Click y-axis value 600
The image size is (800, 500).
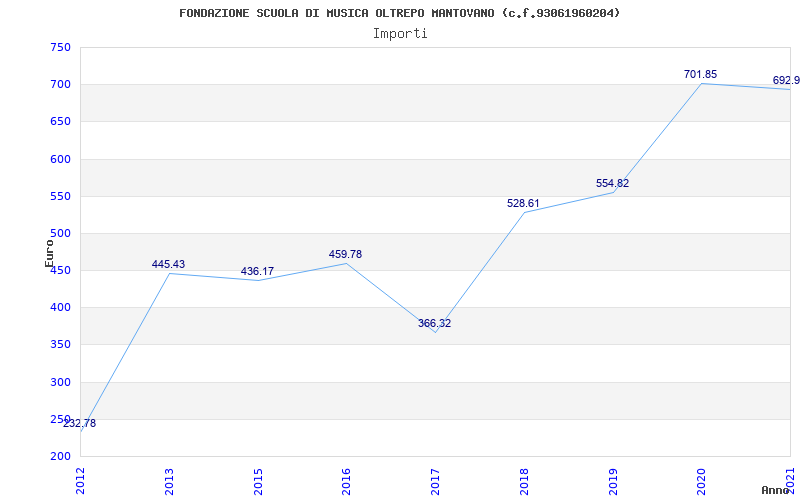[60, 159]
